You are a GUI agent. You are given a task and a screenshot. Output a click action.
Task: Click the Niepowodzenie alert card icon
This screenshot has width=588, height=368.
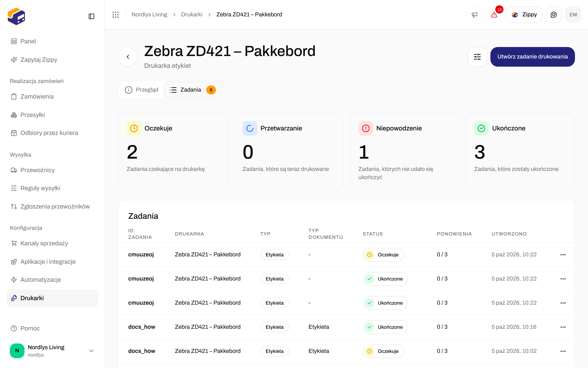pyautogui.click(x=366, y=128)
